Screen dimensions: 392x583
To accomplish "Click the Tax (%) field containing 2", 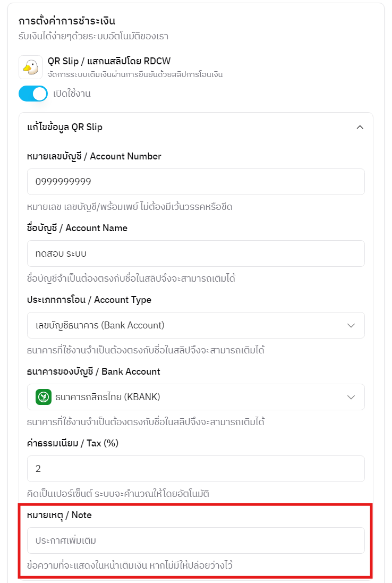I will [x=195, y=469].
